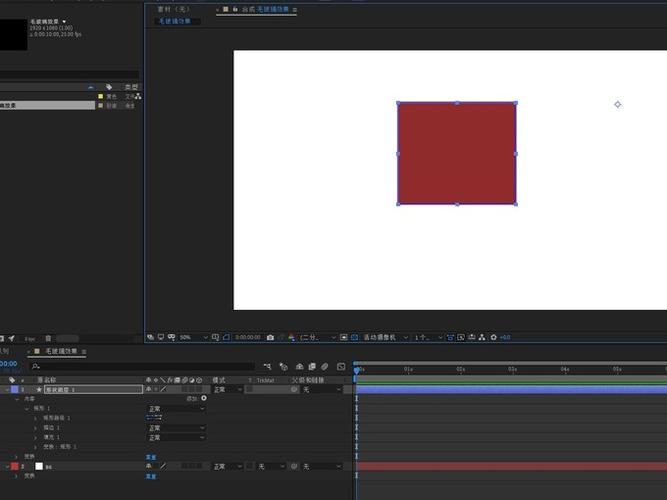The height and width of the screenshot is (500, 667).
Task: Toggle the Draft 3D icon in timeline
Action: [283, 366]
